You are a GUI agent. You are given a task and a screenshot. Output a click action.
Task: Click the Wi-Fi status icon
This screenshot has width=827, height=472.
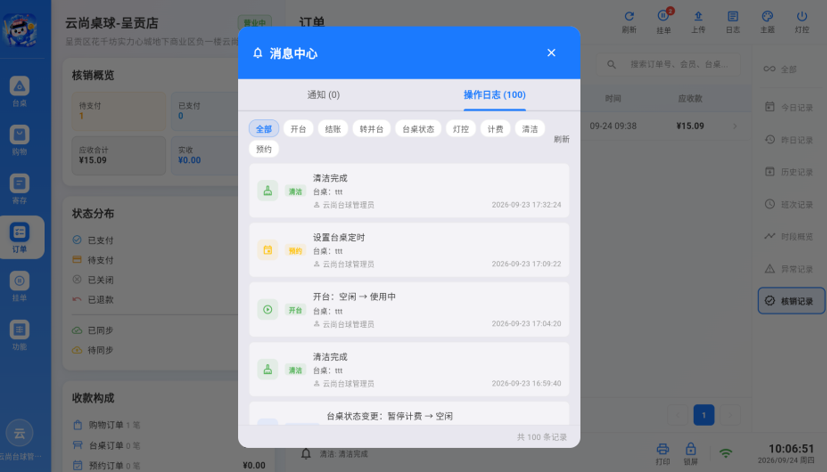(726, 453)
